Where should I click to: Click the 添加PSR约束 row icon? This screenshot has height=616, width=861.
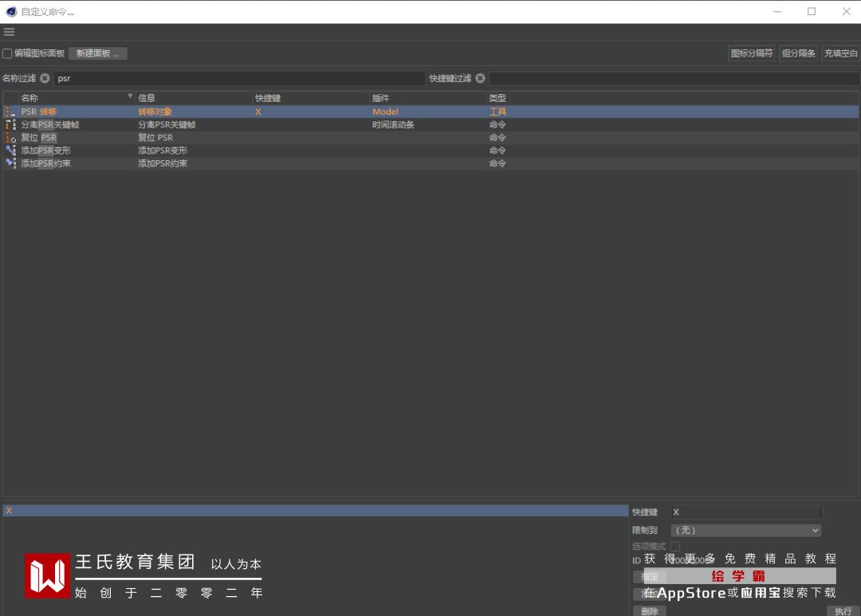10,163
